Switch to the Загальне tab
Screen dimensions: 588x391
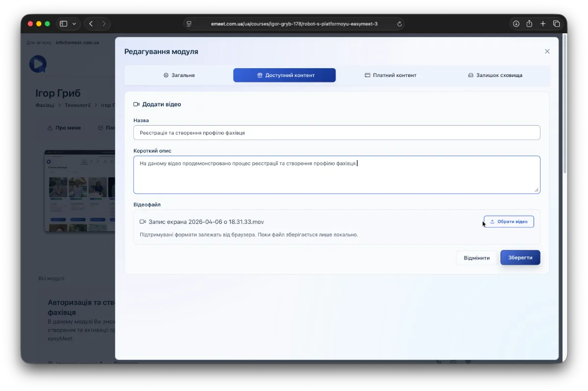pos(179,75)
